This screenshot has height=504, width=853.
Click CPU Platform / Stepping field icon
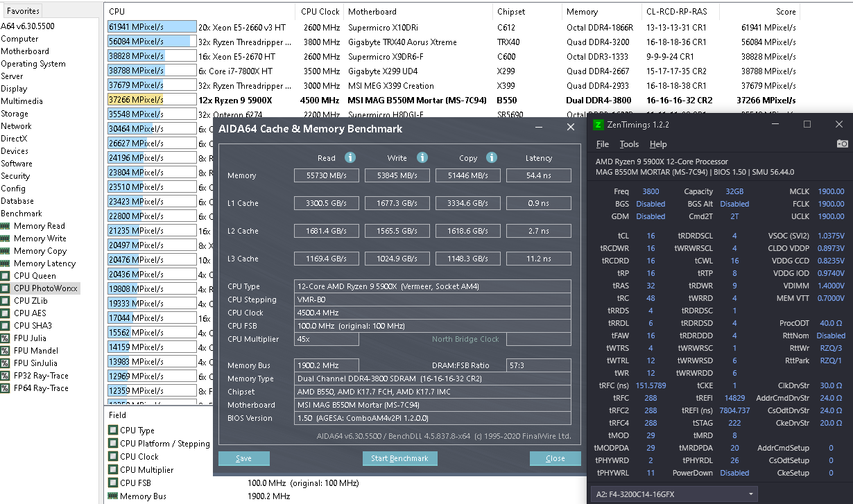point(113,444)
